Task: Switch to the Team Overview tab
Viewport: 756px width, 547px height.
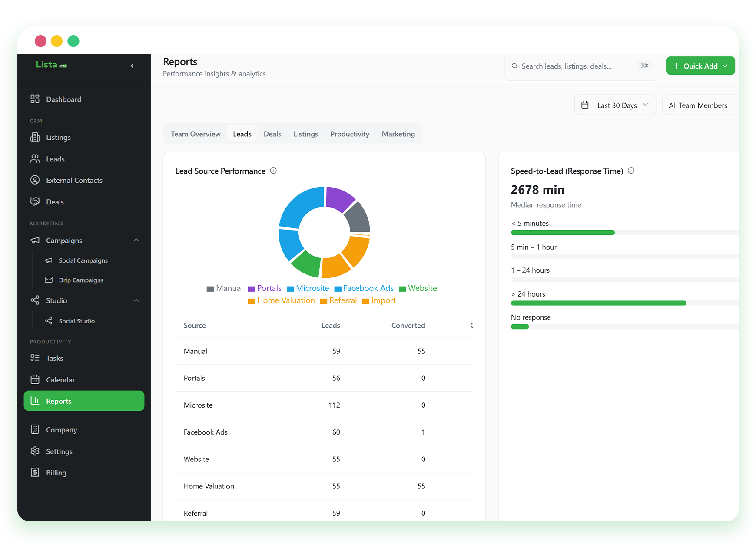Action: click(x=196, y=134)
